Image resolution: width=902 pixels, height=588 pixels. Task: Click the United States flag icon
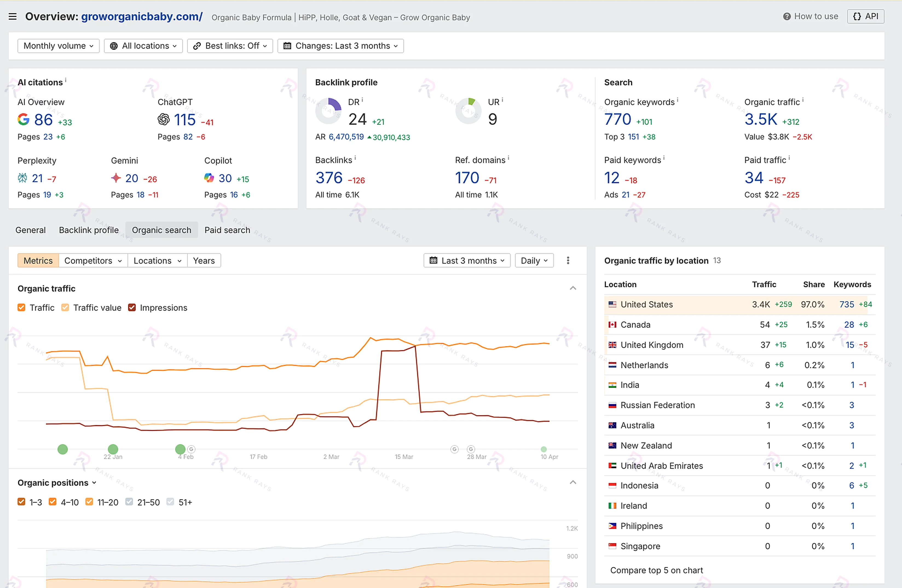pyautogui.click(x=612, y=304)
